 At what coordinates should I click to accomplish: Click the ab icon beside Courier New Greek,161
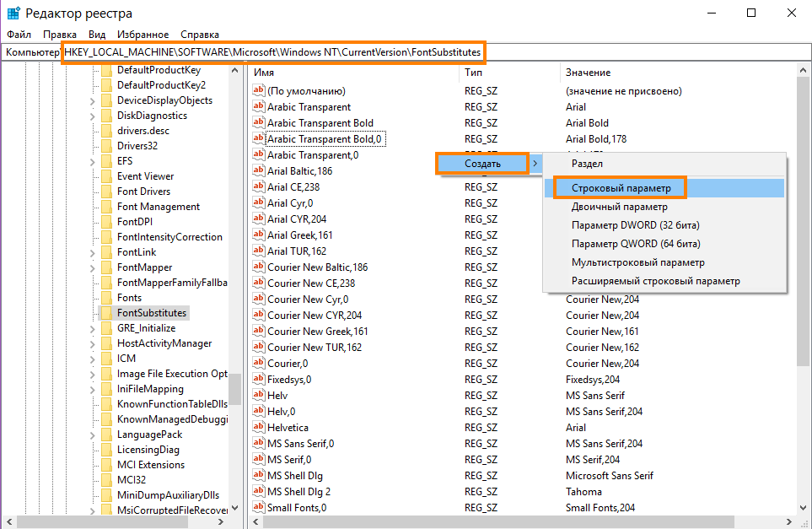(x=258, y=331)
